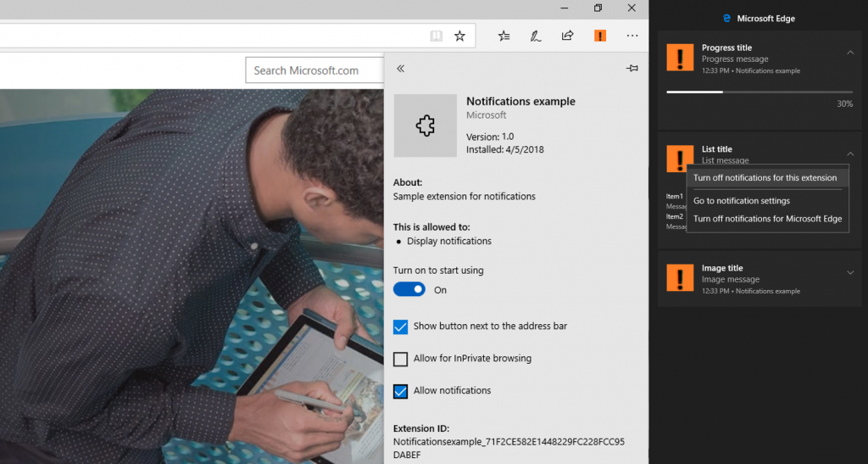Image resolution: width=868 pixels, height=464 pixels.
Task: Click the Add notes pen icon
Action: (536, 36)
